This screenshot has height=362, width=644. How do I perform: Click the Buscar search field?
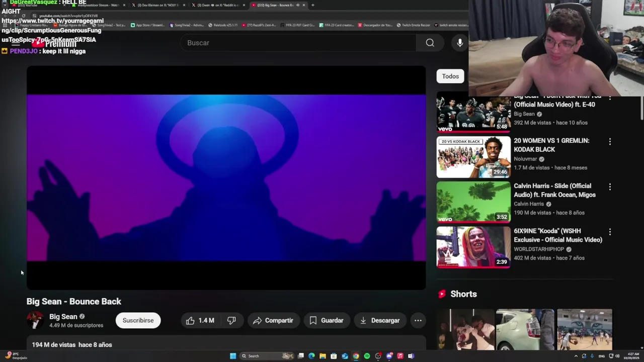pyautogui.click(x=298, y=43)
